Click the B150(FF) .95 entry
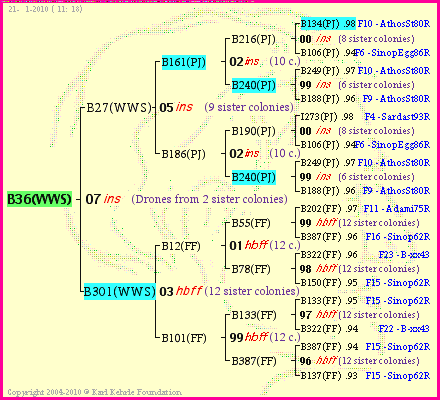Image resolution: width=440 pixels, height=400 pixels. click(329, 283)
